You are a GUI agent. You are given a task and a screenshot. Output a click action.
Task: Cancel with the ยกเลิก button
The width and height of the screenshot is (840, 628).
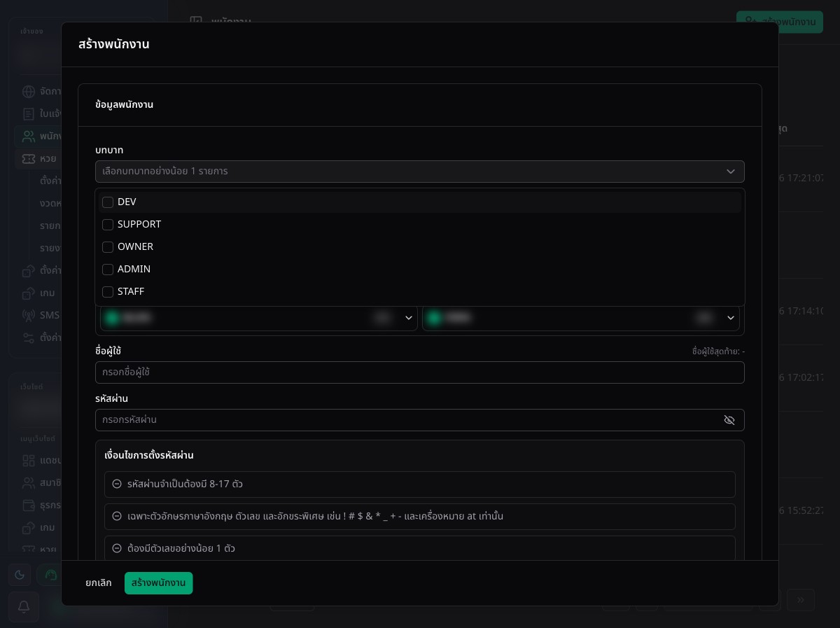pos(99,583)
